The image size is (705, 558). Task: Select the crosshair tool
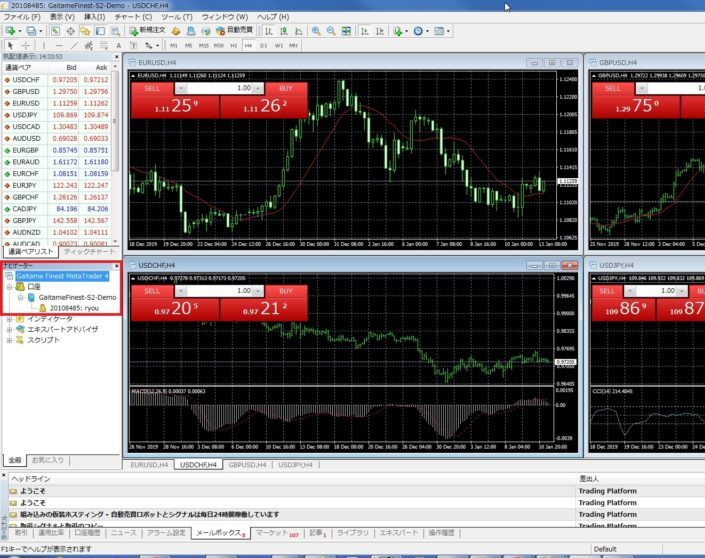(x=26, y=45)
